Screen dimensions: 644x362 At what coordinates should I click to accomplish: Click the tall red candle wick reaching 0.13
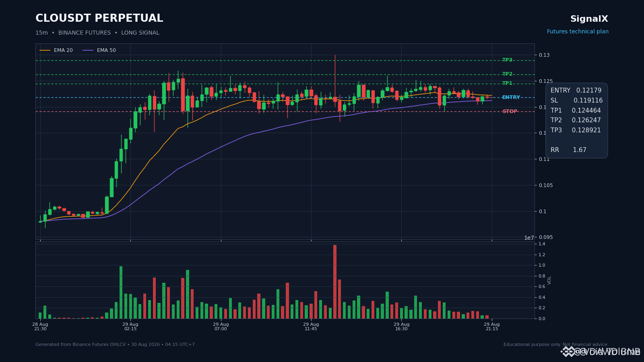click(335, 76)
